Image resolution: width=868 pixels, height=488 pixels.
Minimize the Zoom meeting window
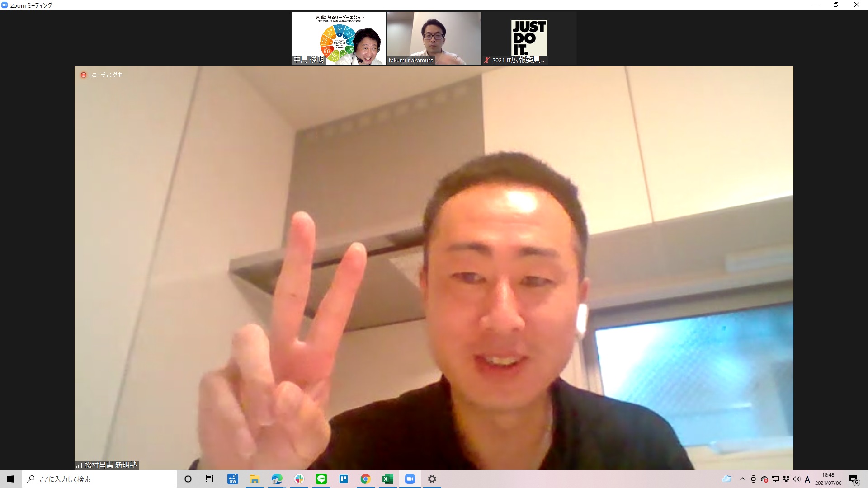click(816, 5)
